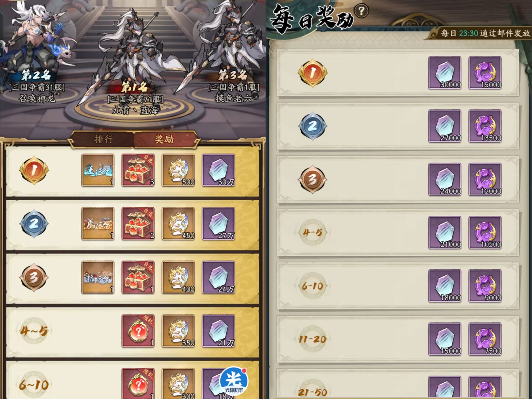Screen dimensions: 532x399
Task: Tap the rank 3 medal badge in rewards list
Action: pos(34,277)
